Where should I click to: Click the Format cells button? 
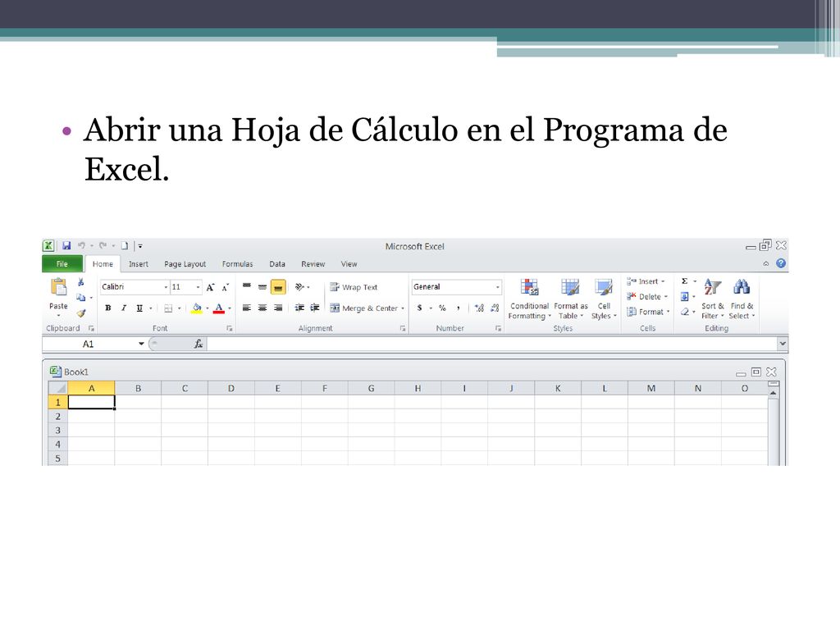tap(648, 312)
